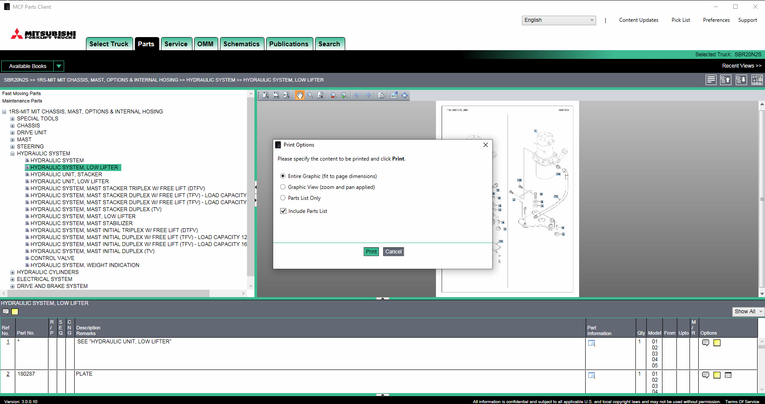This screenshot has height=404, width=765.
Task: Click yellow note icon in PLATE row
Action: click(x=717, y=375)
